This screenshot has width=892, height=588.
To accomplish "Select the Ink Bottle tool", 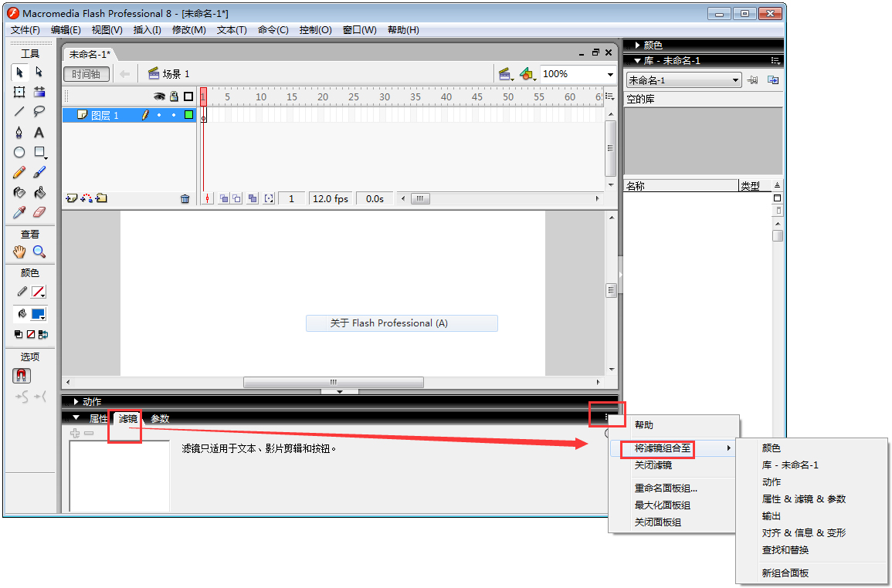I will 19,192.
